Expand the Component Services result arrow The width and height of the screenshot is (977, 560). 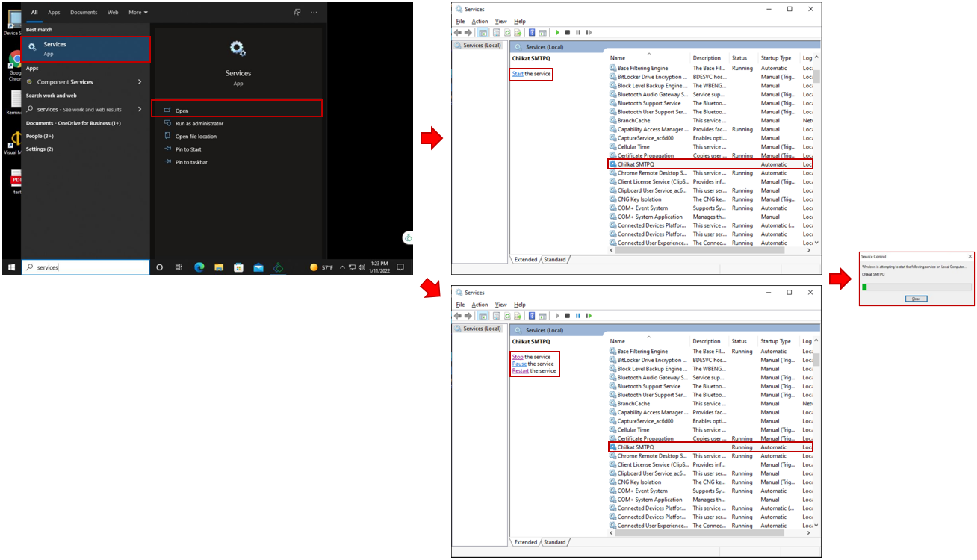point(140,82)
